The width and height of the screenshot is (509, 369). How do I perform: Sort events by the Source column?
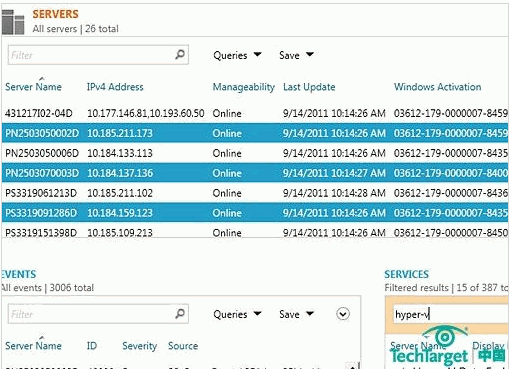click(x=183, y=346)
